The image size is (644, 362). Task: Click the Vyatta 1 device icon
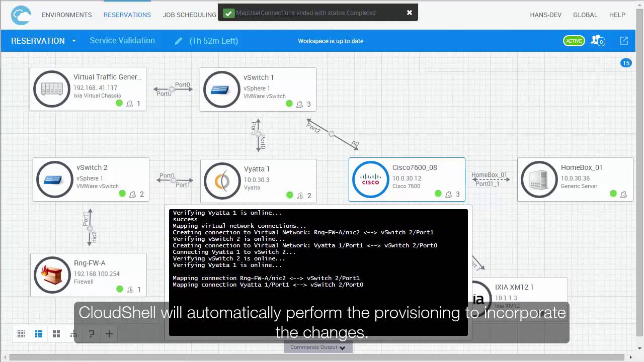pos(222,180)
